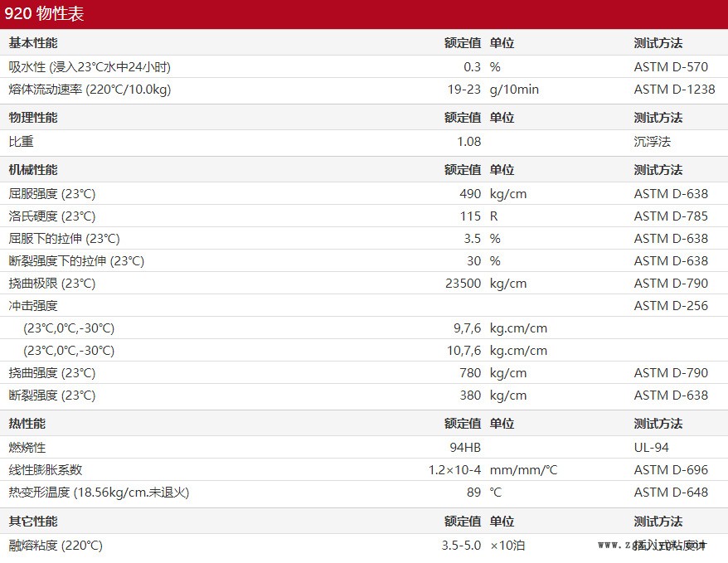The image size is (728, 563).
Task: Click ASTM D-256 test method text
Action: click(671, 306)
